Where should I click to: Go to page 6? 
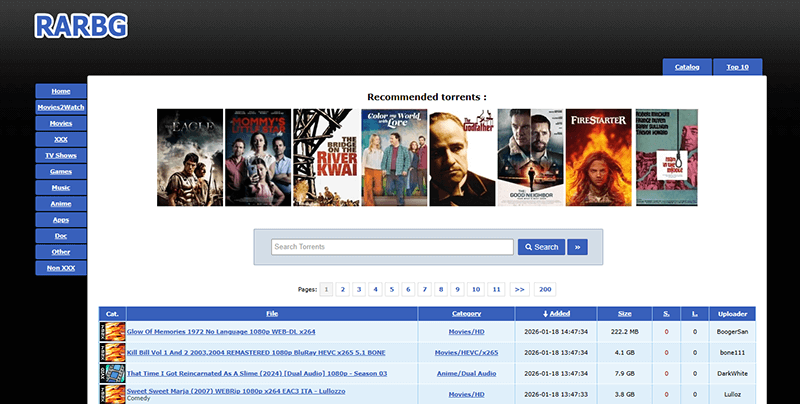[x=408, y=289]
